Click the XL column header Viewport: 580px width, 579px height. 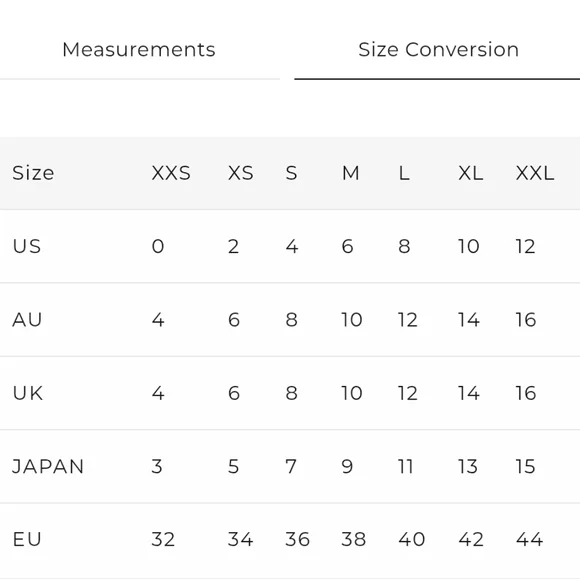tap(471, 173)
